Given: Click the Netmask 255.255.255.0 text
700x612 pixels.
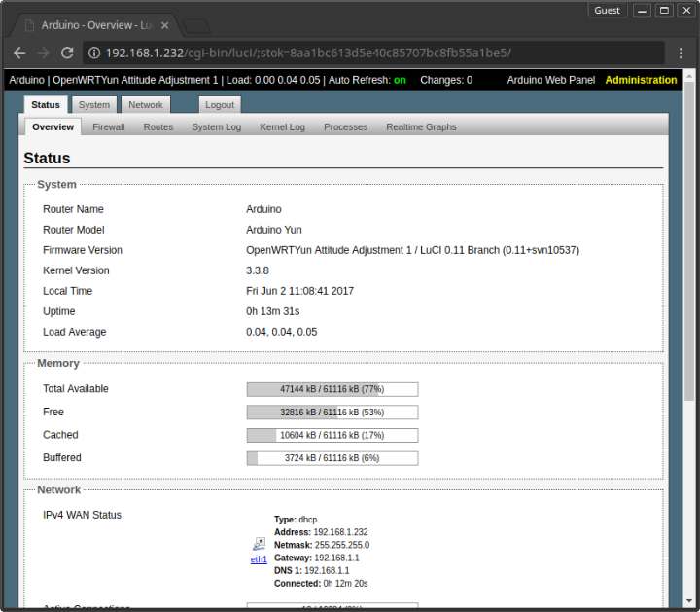Looking at the screenshot, I should click(x=322, y=545).
